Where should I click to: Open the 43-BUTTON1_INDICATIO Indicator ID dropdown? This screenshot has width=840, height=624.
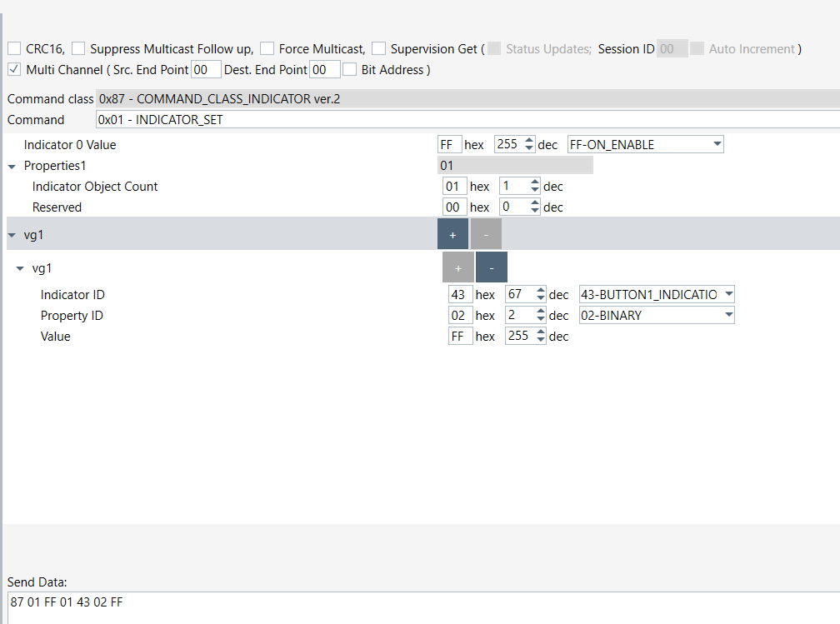[727, 294]
